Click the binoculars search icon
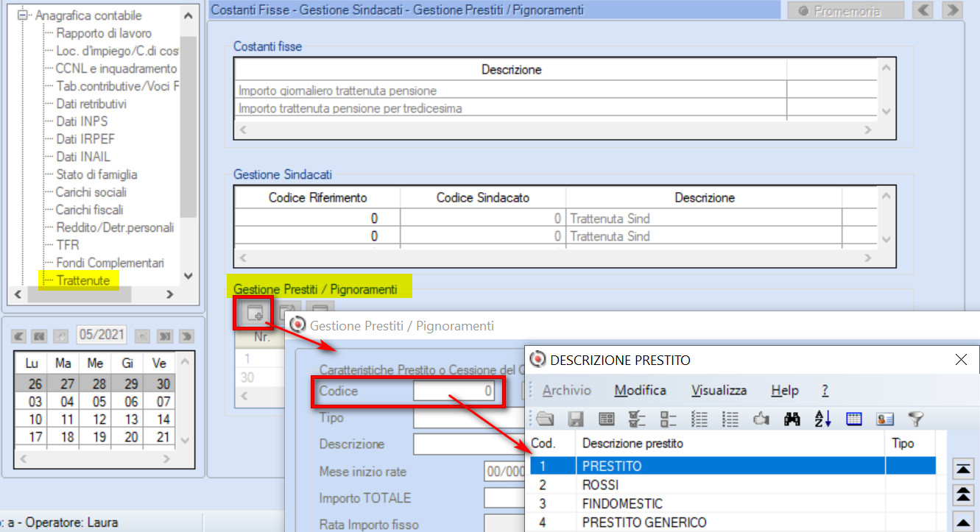The image size is (980, 532). click(792, 419)
